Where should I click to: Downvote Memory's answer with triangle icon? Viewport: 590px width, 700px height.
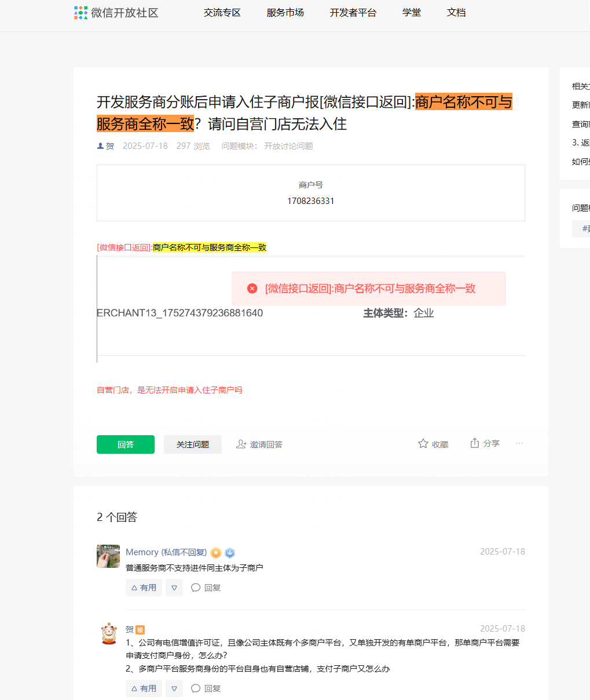[x=174, y=588]
